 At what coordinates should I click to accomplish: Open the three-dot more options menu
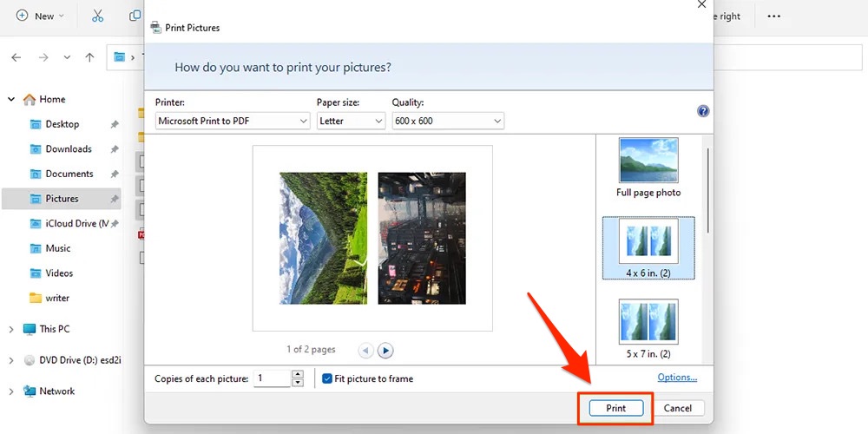pos(773,16)
